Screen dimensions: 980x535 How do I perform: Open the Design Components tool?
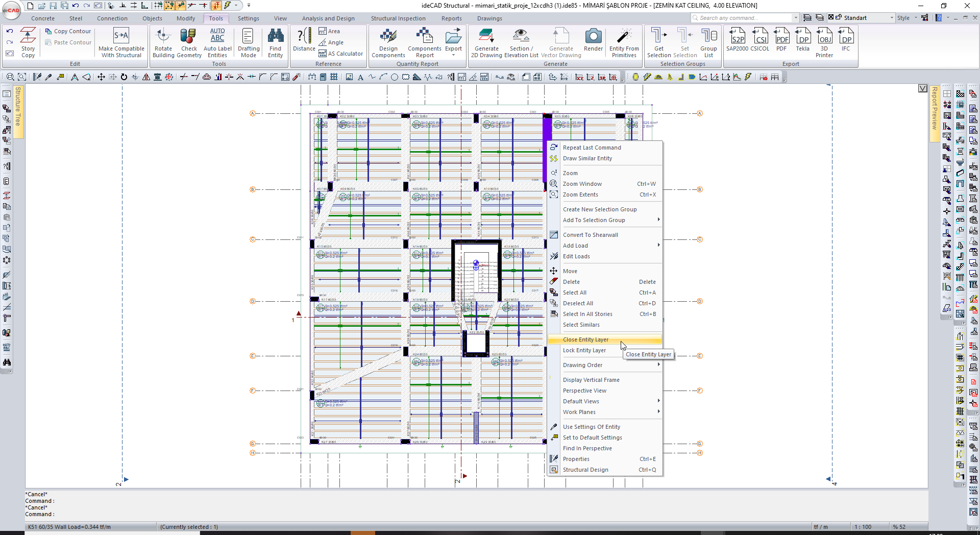click(388, 42)
